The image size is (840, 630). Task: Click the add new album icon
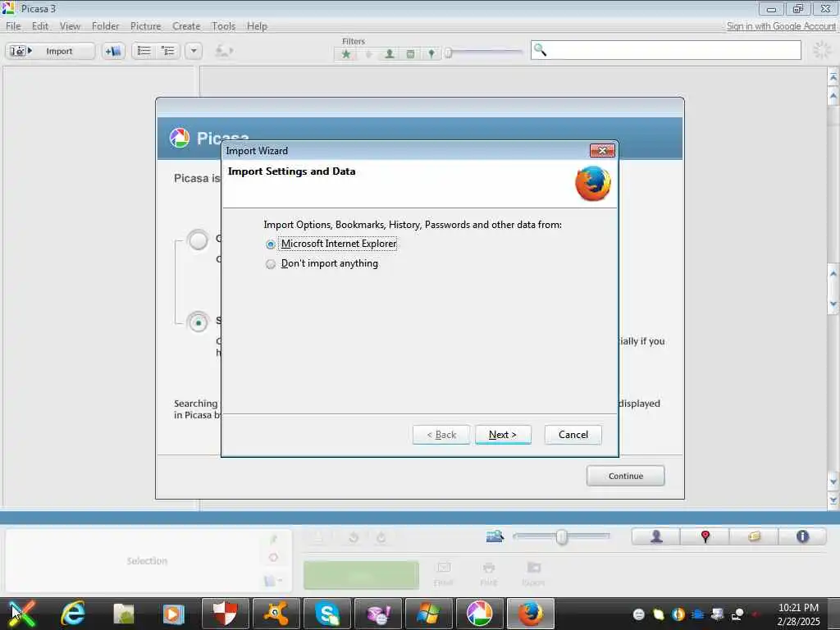(x=113, y=51)
